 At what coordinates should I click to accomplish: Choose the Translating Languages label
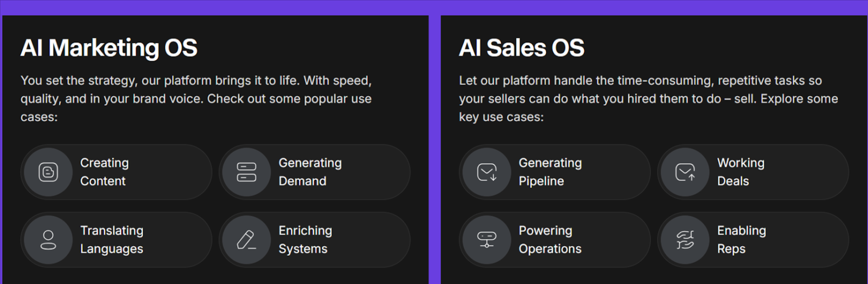coord(112,240)
